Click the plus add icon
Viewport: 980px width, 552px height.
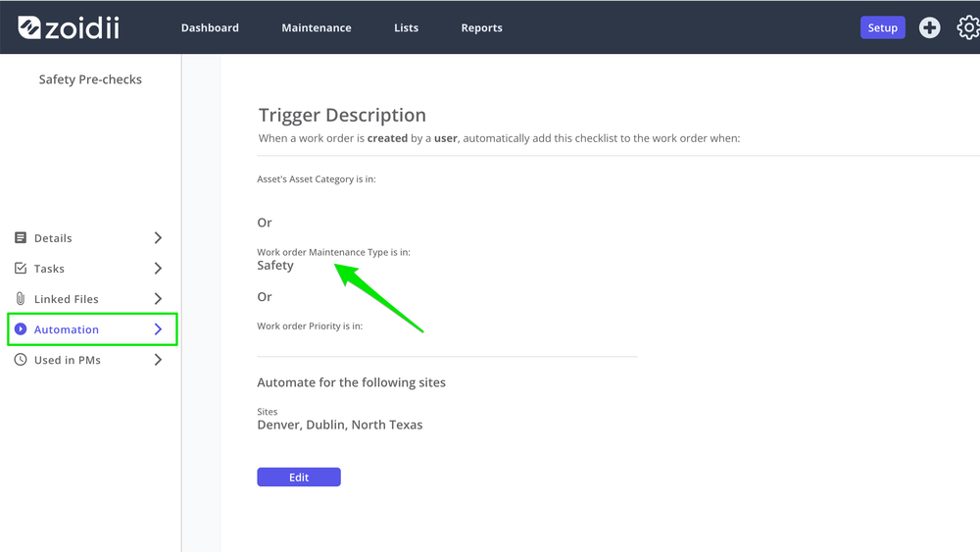pyautogui.click(x=929, y=27)
